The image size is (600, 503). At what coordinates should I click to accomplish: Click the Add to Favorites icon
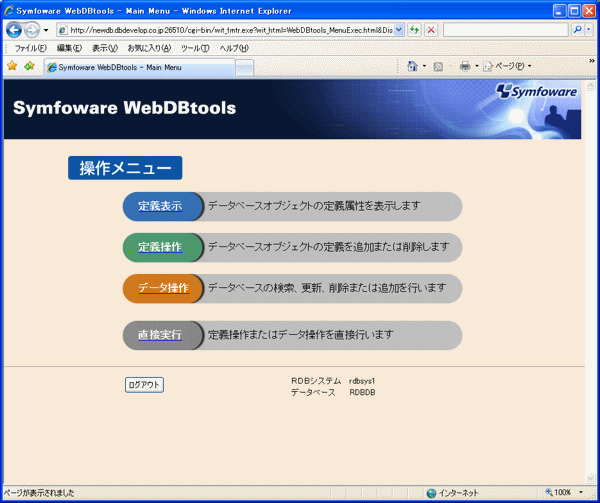pyautogui.click(x=29, y=66)
